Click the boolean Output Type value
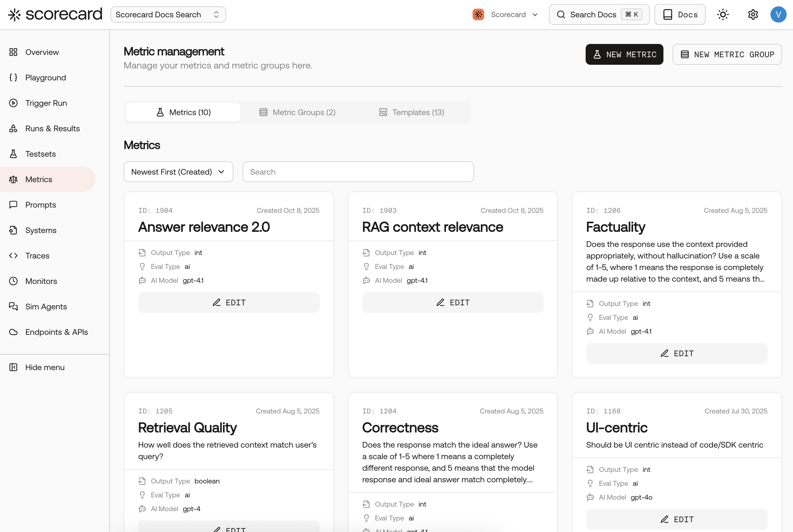The image size is (793, 532). [207, 481]
